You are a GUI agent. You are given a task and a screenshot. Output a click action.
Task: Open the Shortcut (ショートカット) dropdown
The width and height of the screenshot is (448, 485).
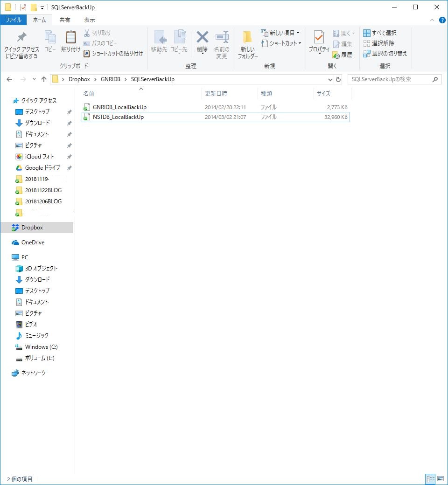tap(281, 43)
